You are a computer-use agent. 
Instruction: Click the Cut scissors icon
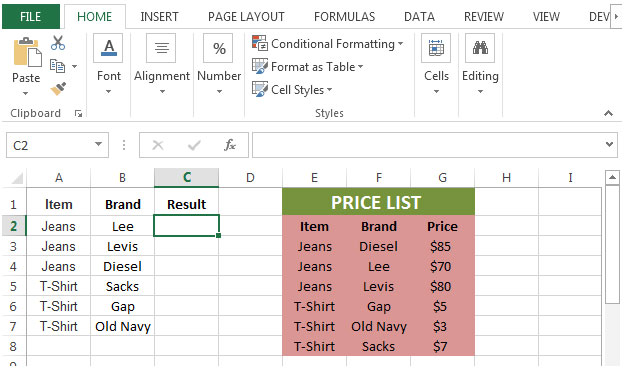58,43
